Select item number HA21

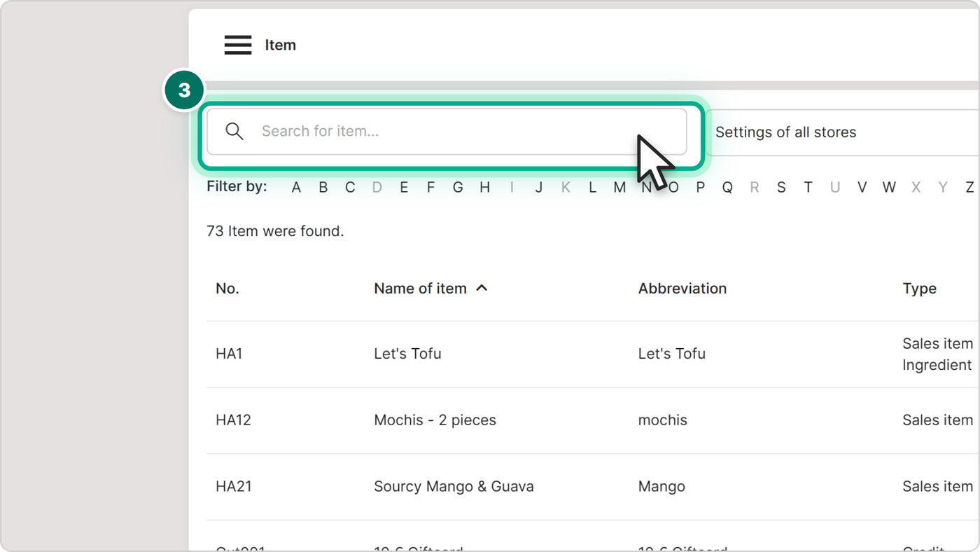pyautogui.click(x=234, y=486)
